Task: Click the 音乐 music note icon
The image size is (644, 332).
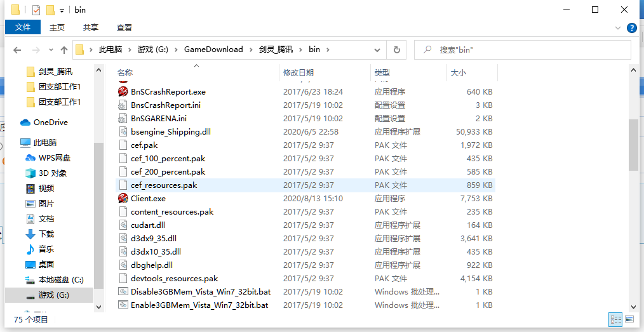Action: (30, 249)
